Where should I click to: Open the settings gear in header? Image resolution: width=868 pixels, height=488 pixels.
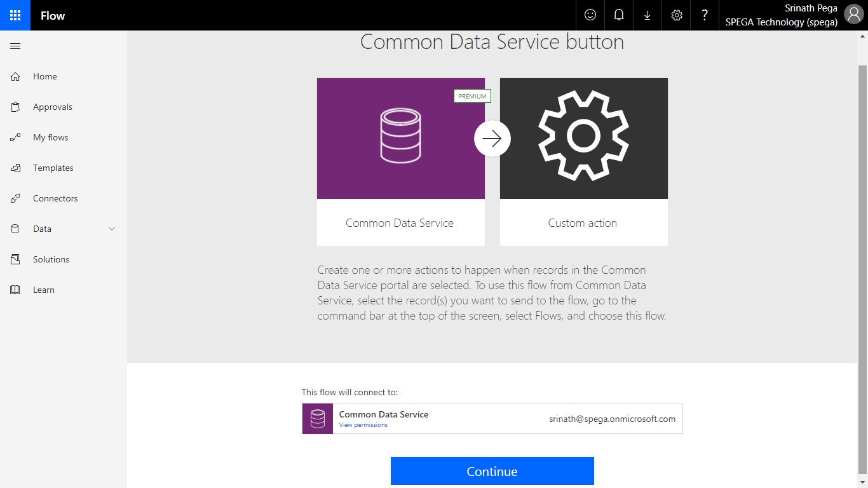pyautogui.click(x=677, y=15)
